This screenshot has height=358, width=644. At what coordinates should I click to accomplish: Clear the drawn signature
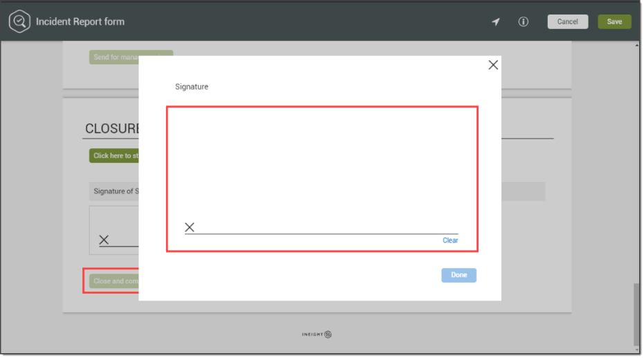tap(449, 240)
